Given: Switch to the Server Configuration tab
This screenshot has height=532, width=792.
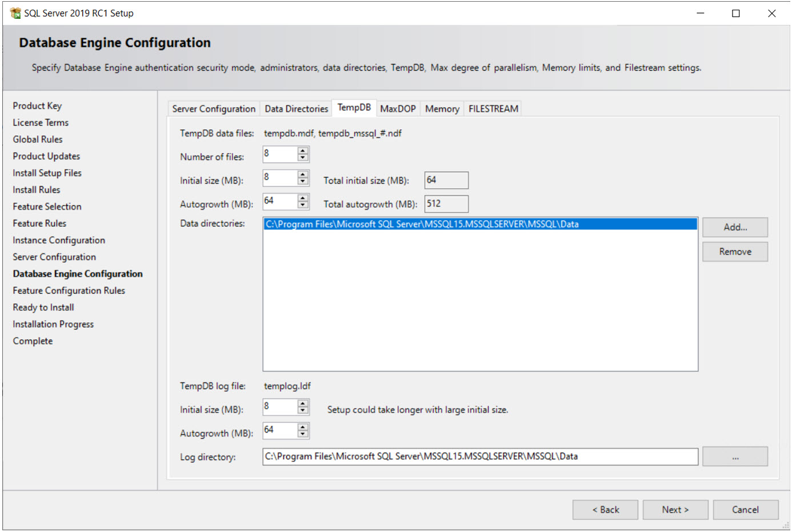Looking at the screenshot, I should [213, 109].
